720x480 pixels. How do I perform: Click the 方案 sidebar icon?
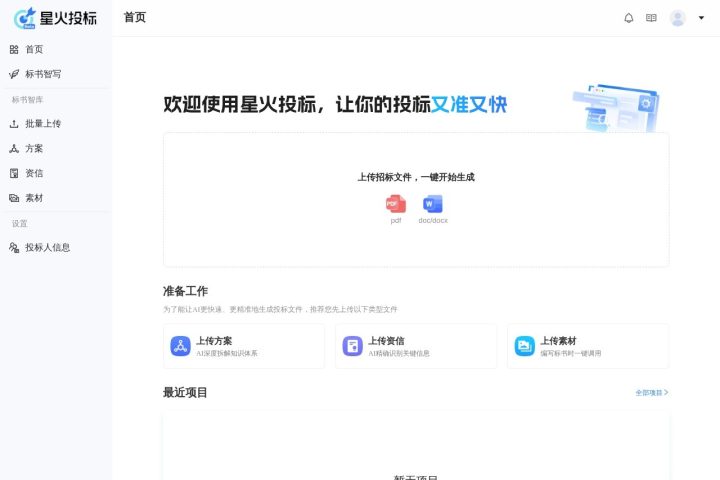click(14, 148)
